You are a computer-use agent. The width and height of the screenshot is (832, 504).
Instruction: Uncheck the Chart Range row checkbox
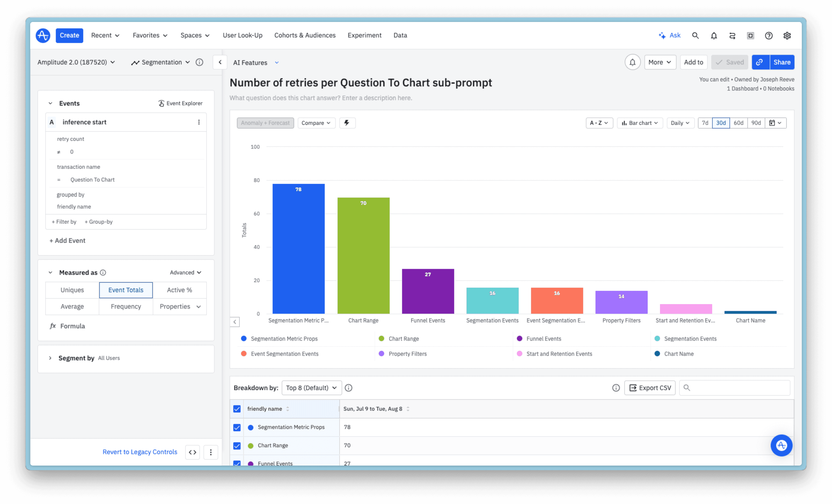[237, 445]
